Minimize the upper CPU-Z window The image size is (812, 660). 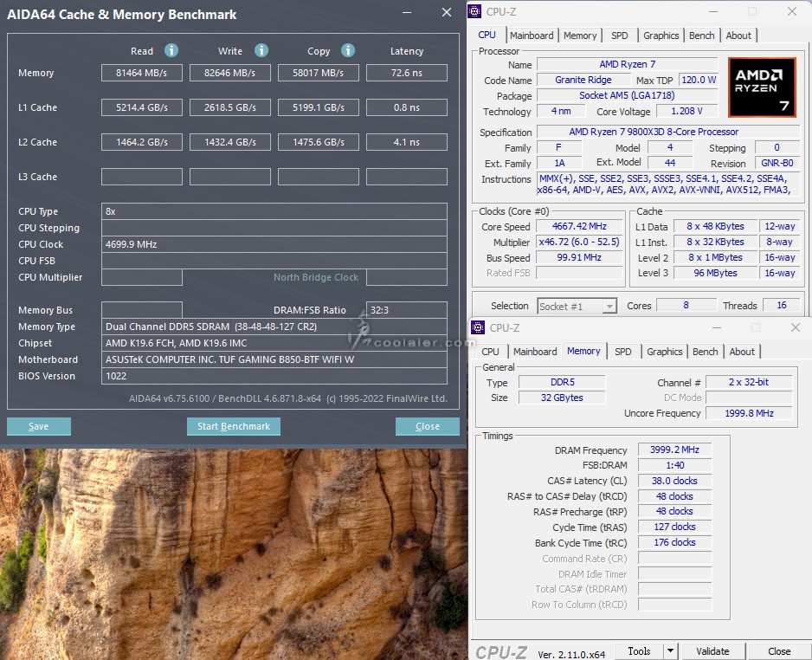click(x=713, y=11)
